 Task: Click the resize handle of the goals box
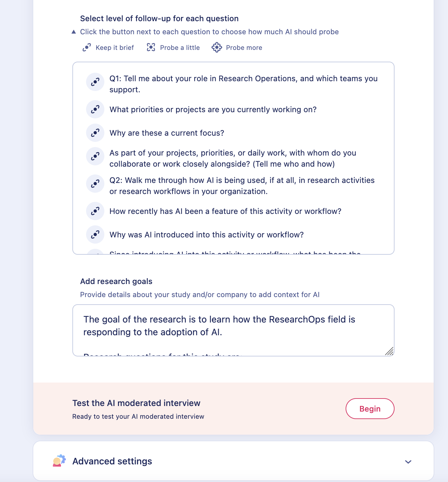click(x=390, y=351)
